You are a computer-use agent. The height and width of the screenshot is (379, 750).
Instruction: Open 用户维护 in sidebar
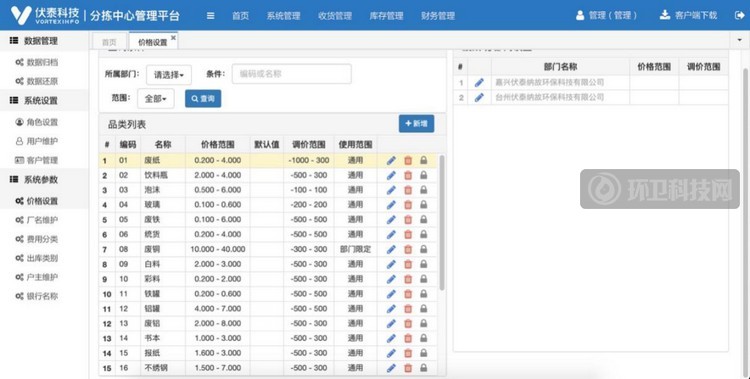click(37, 141)
